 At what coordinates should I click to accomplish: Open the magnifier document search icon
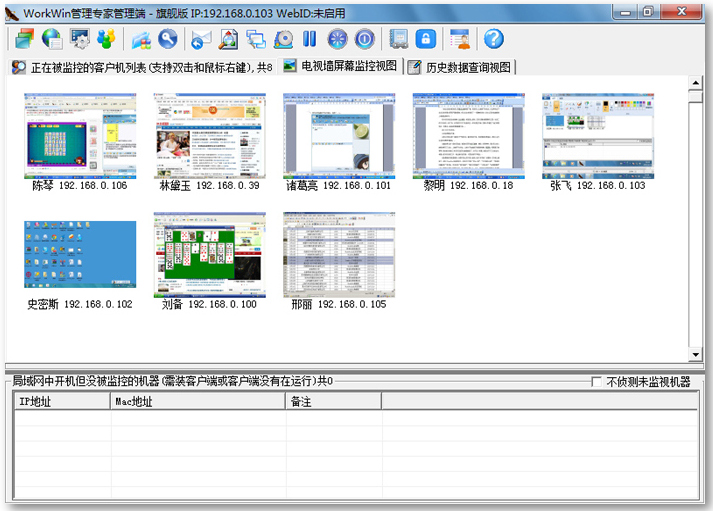[x=228, y=39]
